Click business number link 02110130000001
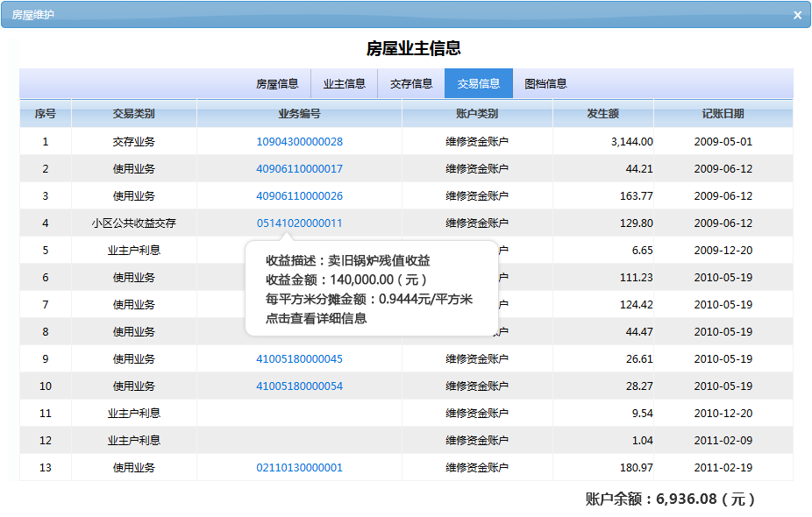 pos(299,468)
